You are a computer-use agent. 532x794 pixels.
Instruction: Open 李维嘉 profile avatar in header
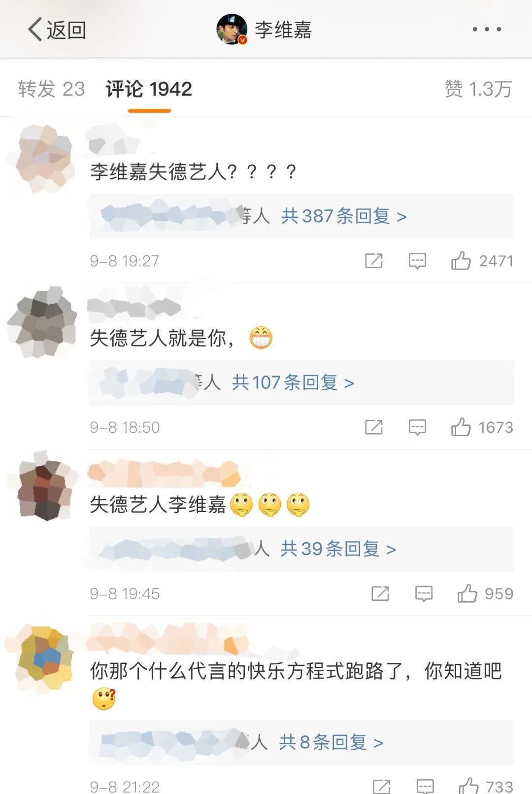232,30
